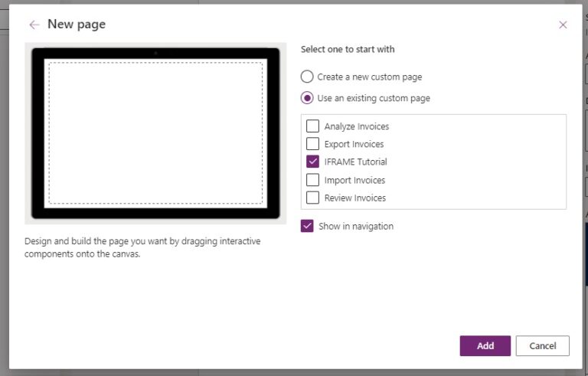Click the IFRAME Tutorial label text
Screen dimensions: 588x376
355,162
